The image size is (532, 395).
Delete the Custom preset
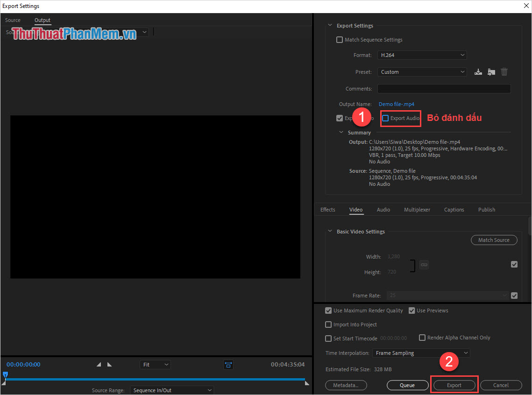(504, 71)
